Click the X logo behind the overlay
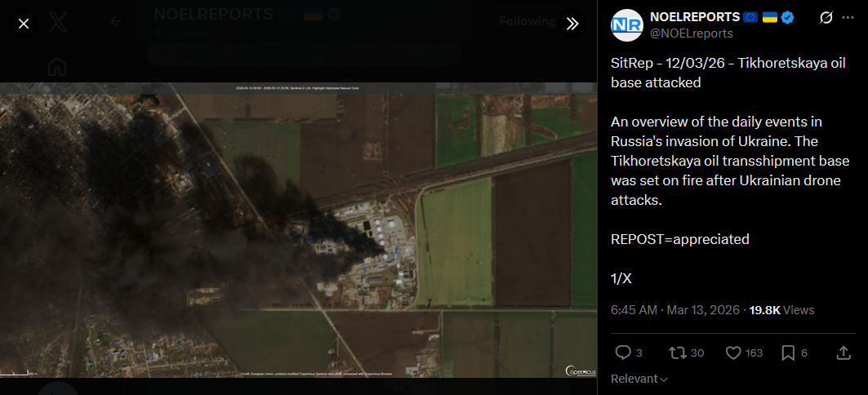This screenshot has width=868, height=395. (x=58, y=22)
